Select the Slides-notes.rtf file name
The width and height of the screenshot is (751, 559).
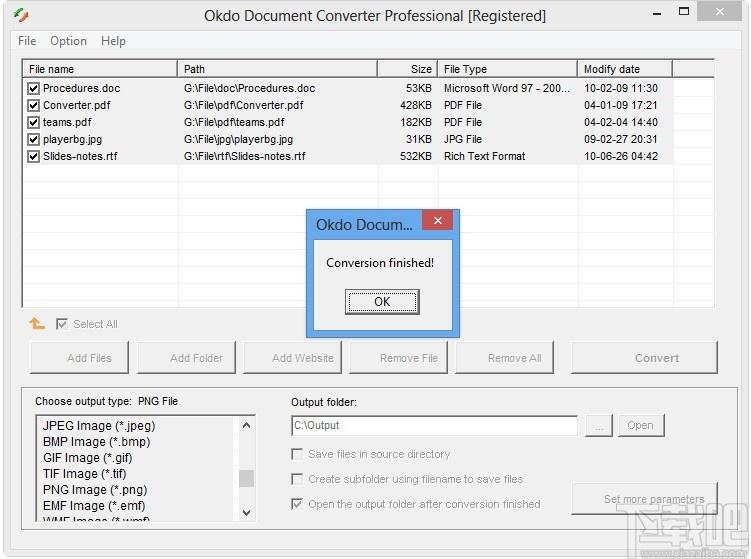(80, 156)
